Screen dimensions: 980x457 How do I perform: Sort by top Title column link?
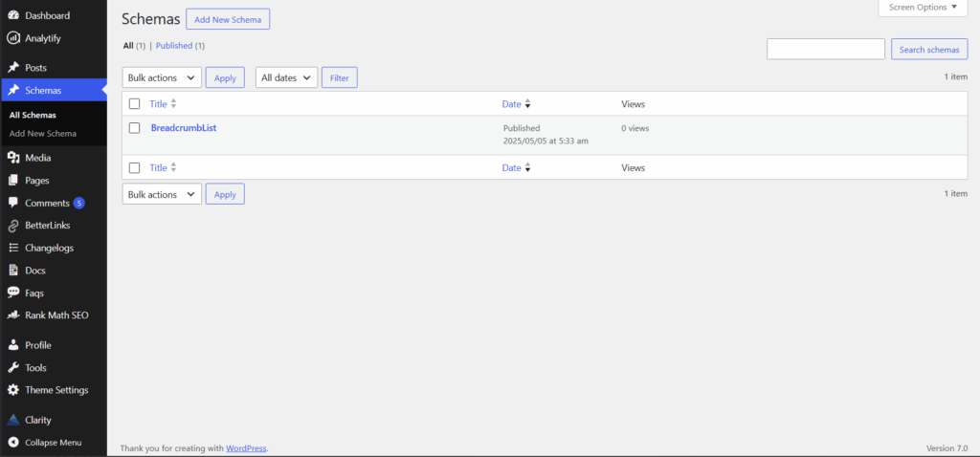[x=158, y=104]
